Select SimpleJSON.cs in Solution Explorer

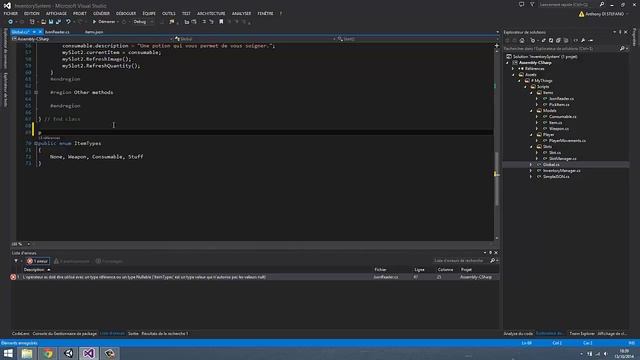point(556,177)
